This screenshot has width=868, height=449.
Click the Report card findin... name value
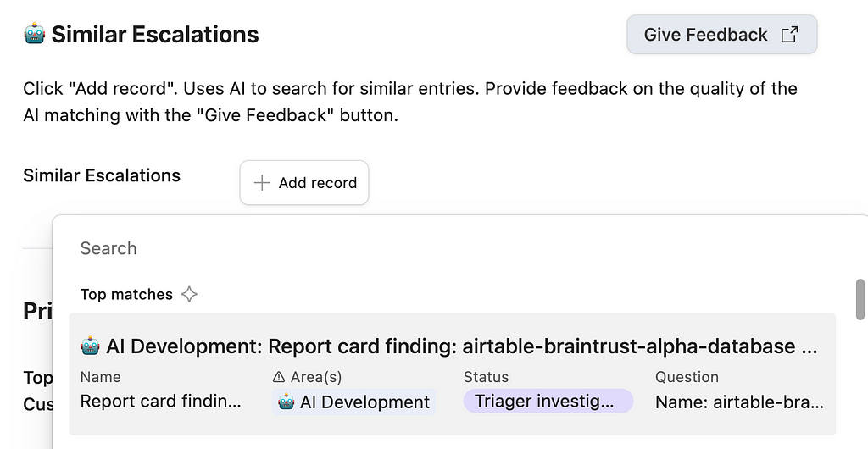click(160, 402)
